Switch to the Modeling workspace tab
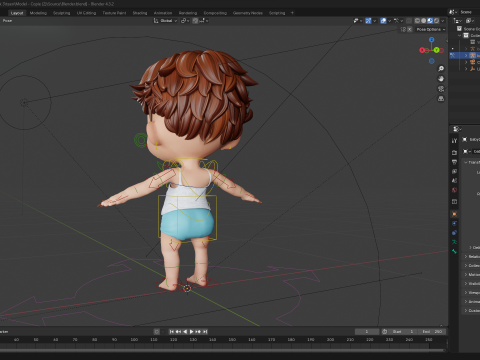Screen dimensions: 480x360 pyautogui.click(x=38, y=13)
